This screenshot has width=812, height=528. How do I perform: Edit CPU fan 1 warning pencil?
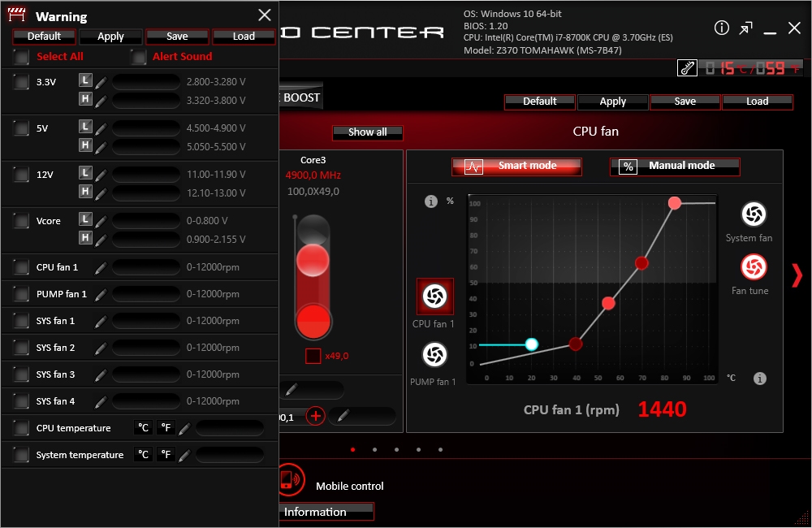[101, 267]
